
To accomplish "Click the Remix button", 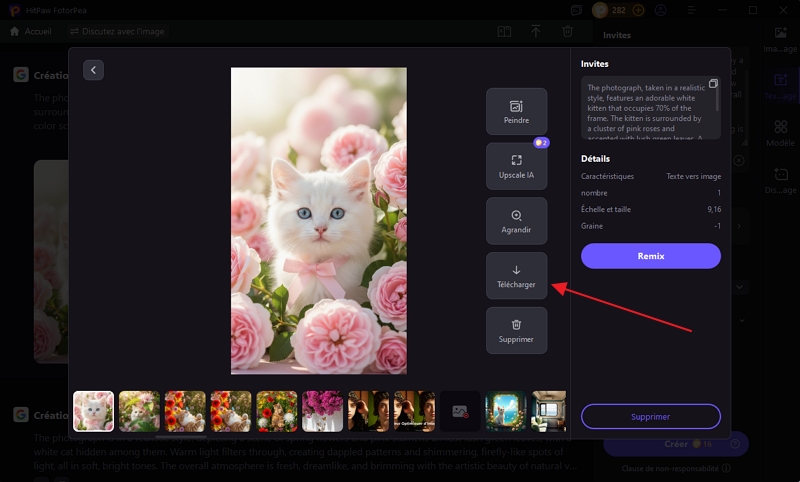I will pyautogui.click(x=650, y=256).
